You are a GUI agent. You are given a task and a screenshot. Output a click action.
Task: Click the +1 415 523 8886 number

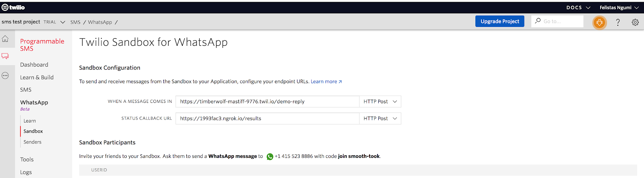tap(293, 156)
